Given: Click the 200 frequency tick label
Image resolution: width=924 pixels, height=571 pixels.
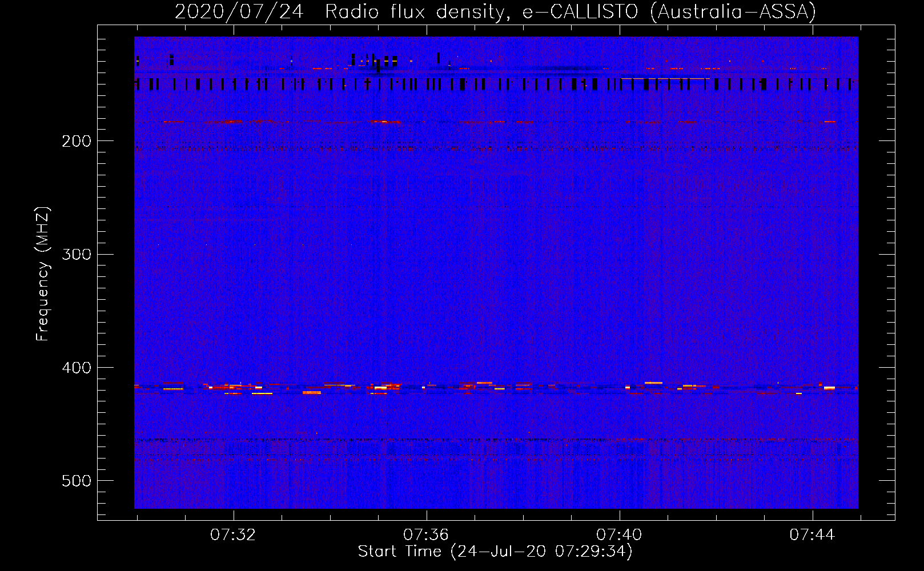Looking at the screenshot, I should [77, 141].
